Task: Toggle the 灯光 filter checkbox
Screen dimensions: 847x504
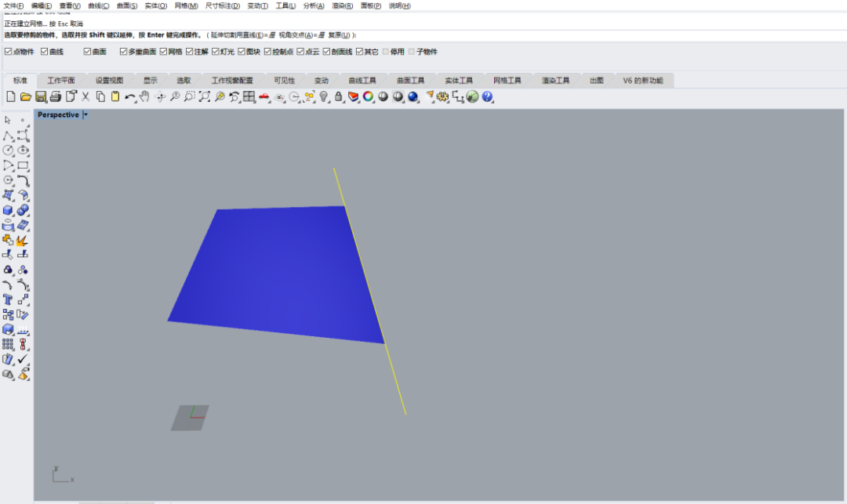Action: 215,52
